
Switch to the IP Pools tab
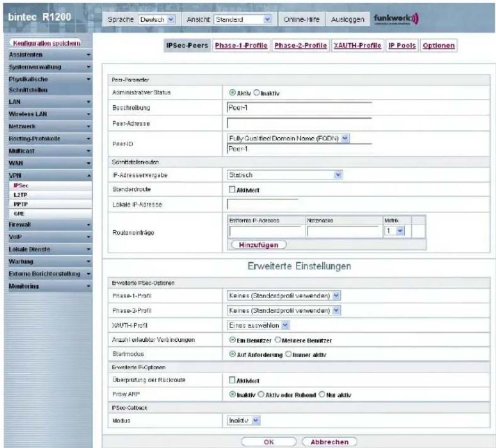point(402,46)
